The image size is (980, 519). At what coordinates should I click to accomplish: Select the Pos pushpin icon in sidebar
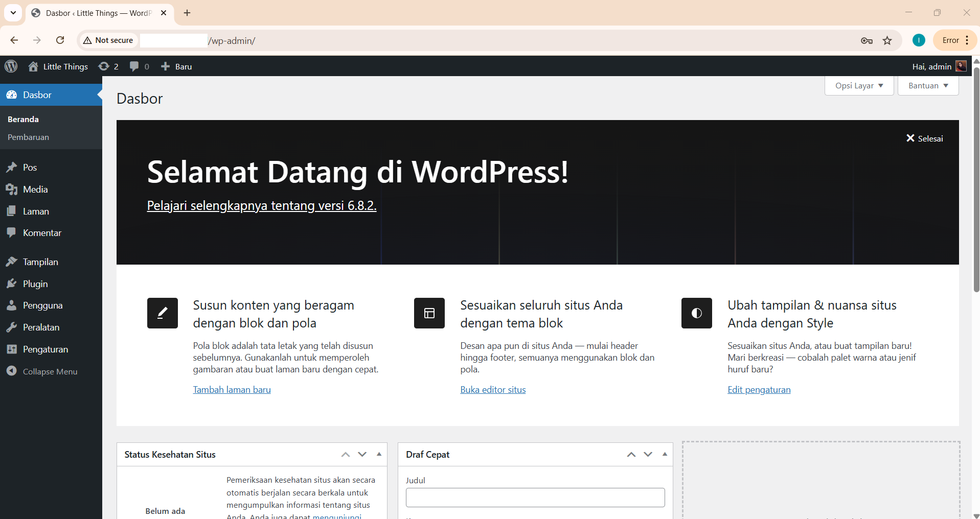(12, 167)
